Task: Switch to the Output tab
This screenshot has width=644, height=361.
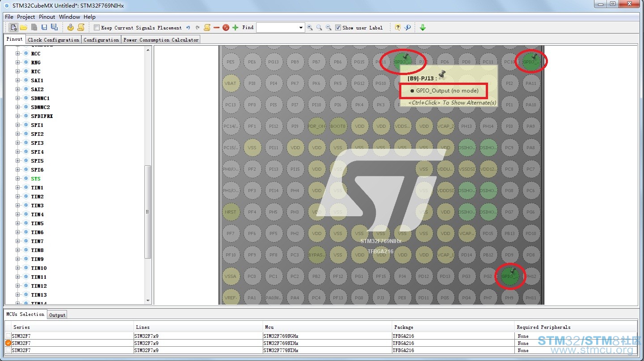Action: [x=57, y=315]
